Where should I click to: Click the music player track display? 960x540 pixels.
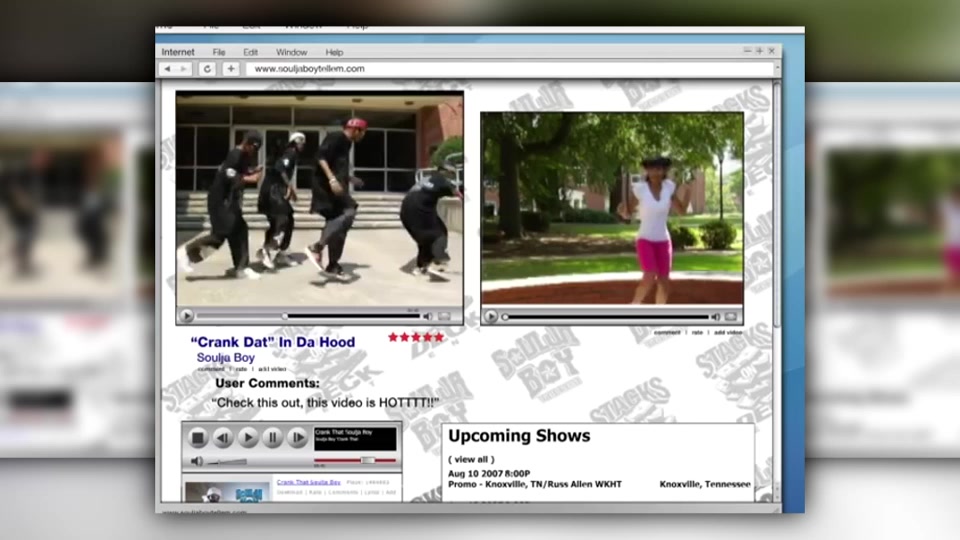point(355,438)
